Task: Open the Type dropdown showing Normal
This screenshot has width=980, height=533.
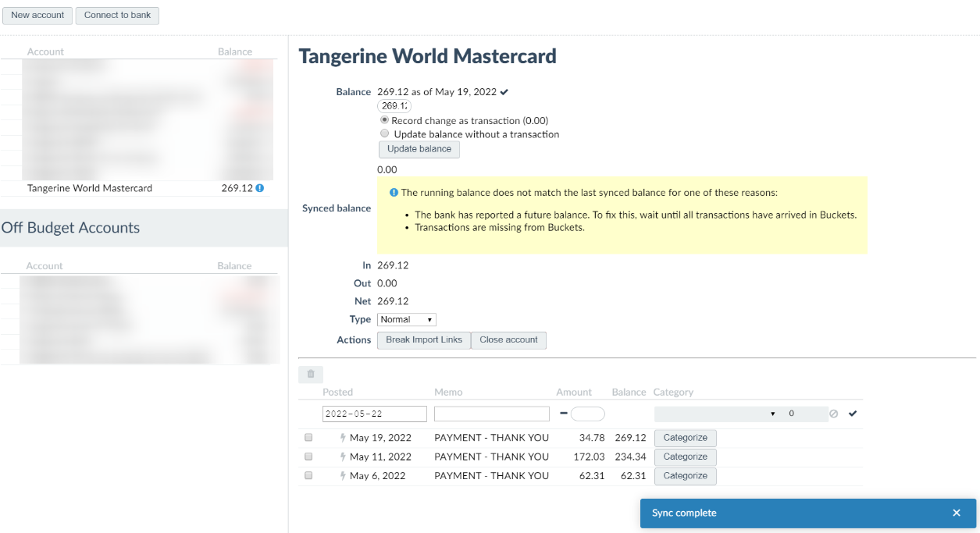Action: (x=406, y=319)
